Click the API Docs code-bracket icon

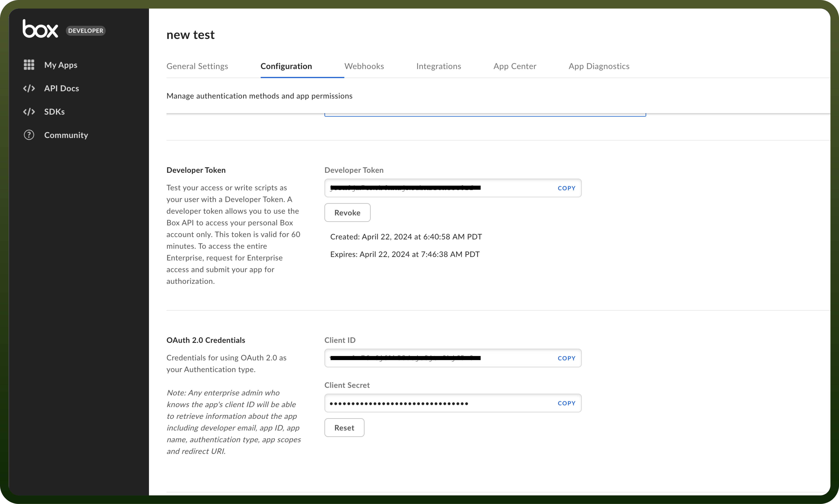click(29, 88)
